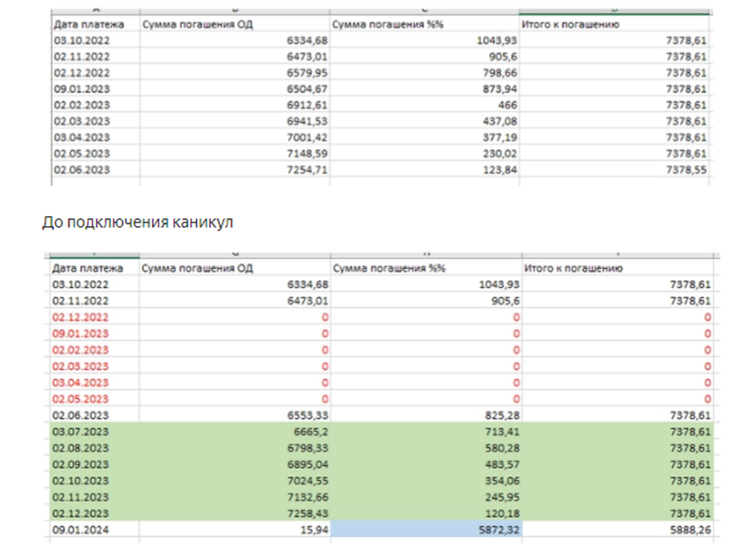Click principal amount cell 7132,66
Screen dimensions: 756x544
pos(235,497)
